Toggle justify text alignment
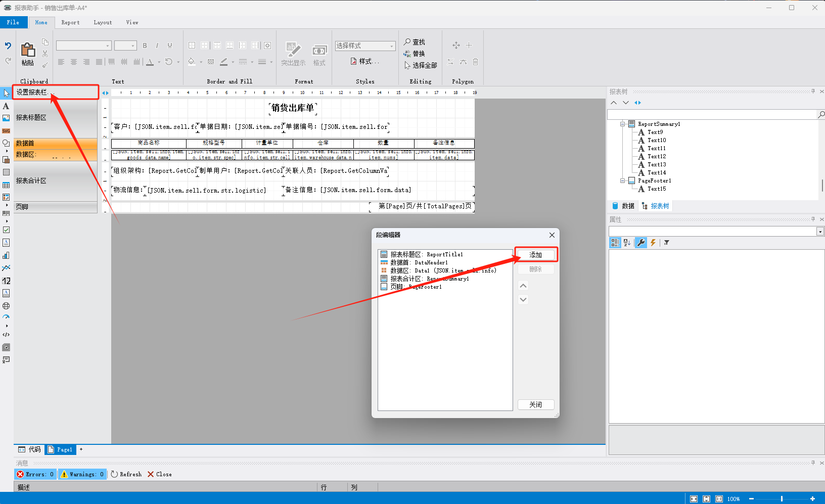 click(x=99, y=62)
